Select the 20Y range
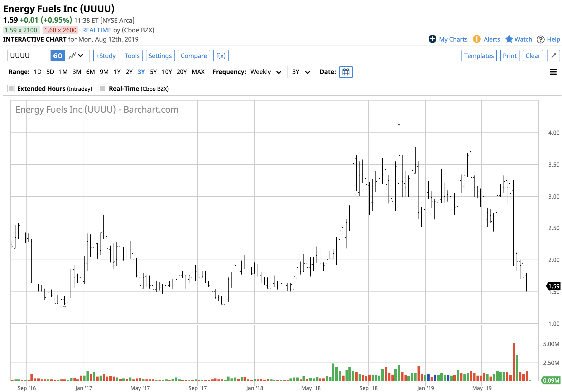Image resolution: width=562 pixels, height=392 pixels. pyautogui.click(x=182, y=72)
